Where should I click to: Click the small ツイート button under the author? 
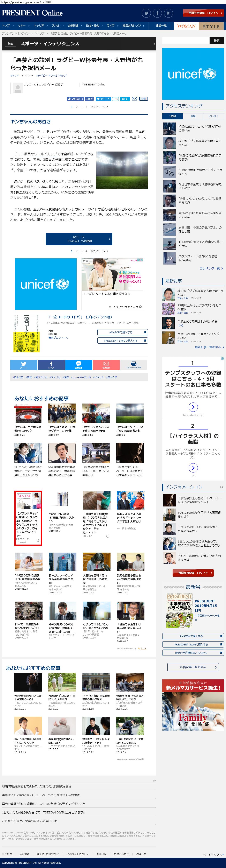103,99
